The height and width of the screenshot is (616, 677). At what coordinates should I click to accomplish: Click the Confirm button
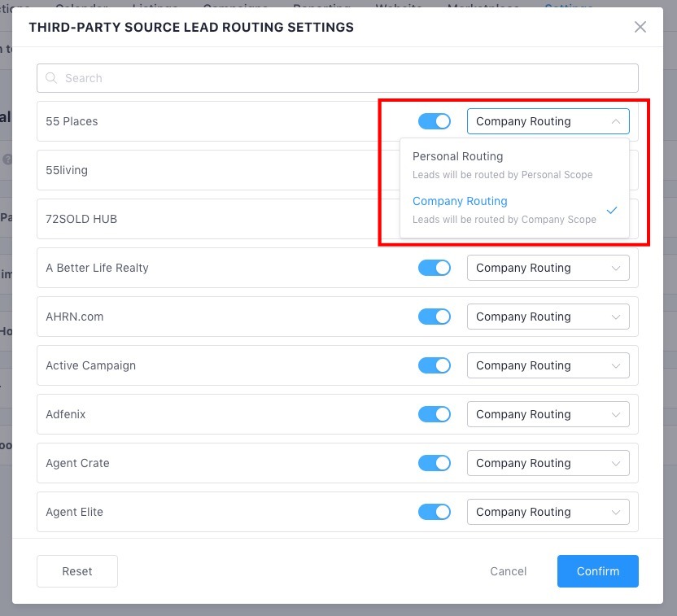click(x=597, y=571)
